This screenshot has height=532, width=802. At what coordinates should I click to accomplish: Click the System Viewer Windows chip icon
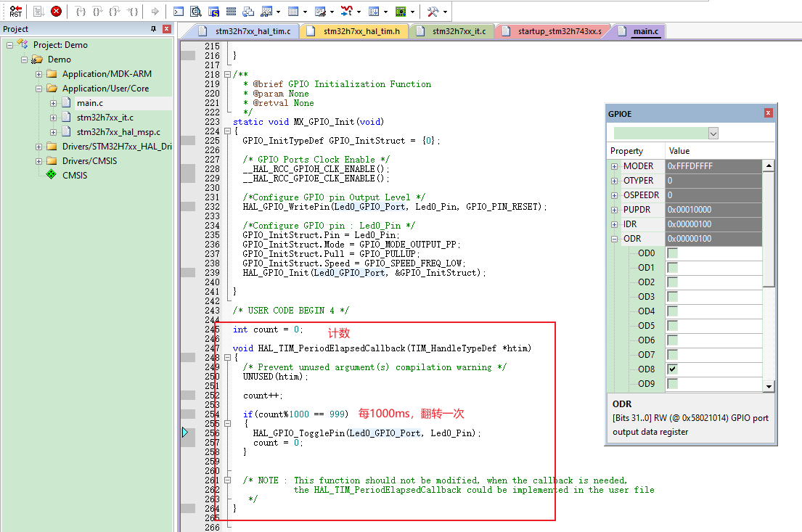coord(401,12)
